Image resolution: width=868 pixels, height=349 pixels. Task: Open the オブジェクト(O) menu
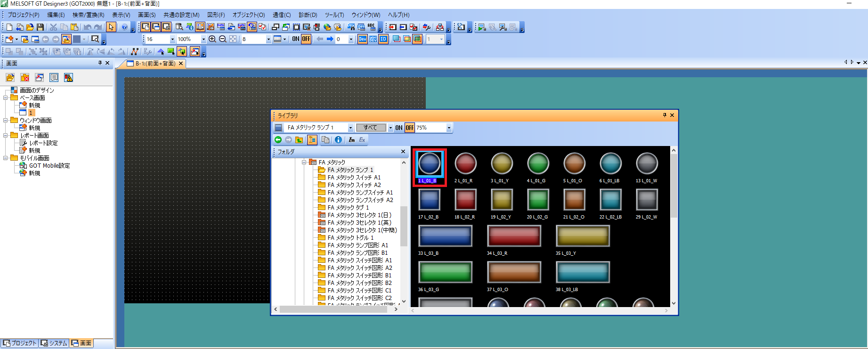[x=249, y=15]
